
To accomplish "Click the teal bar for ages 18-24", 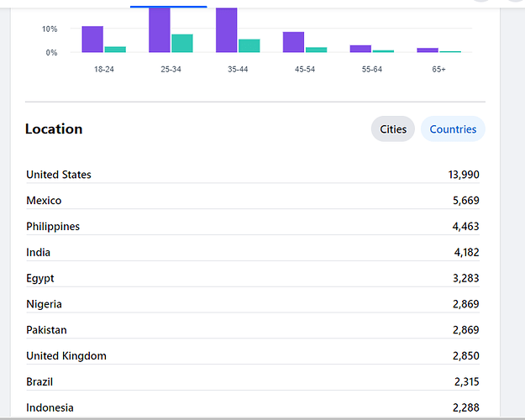I will tap(115, 50).
